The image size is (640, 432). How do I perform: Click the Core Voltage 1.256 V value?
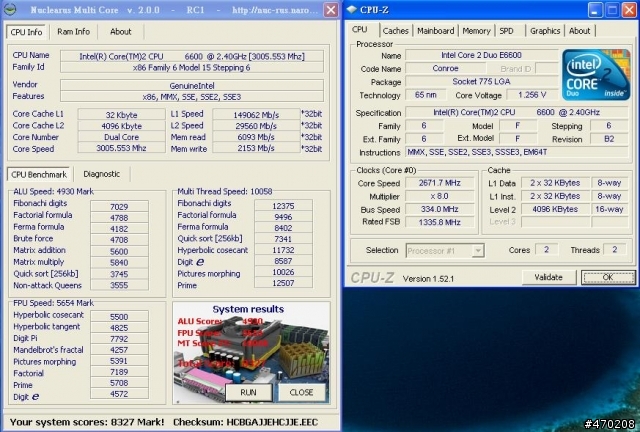[x=532, y=95]
